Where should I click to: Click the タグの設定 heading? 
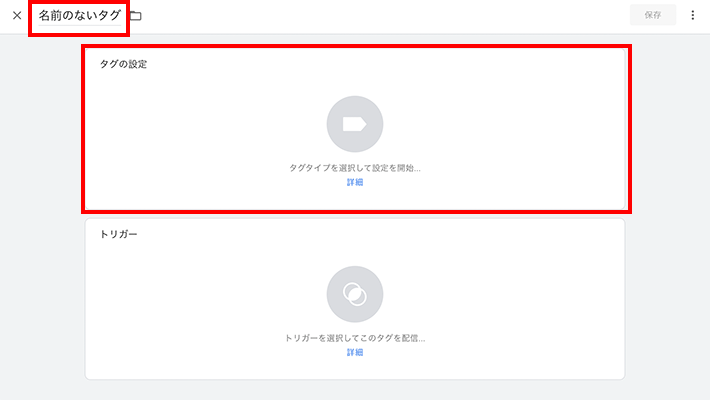click(123, 64)
